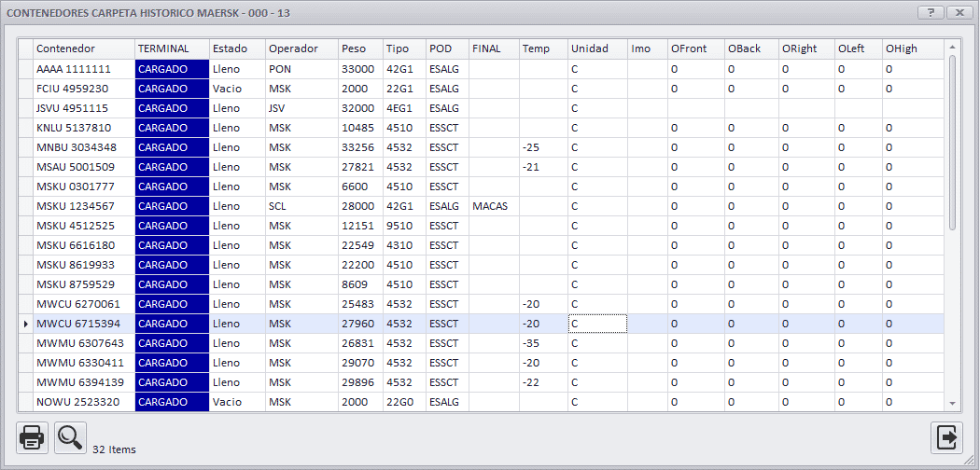
Task: Select container MSAU 5001509
Action: [x=84, y=167]
